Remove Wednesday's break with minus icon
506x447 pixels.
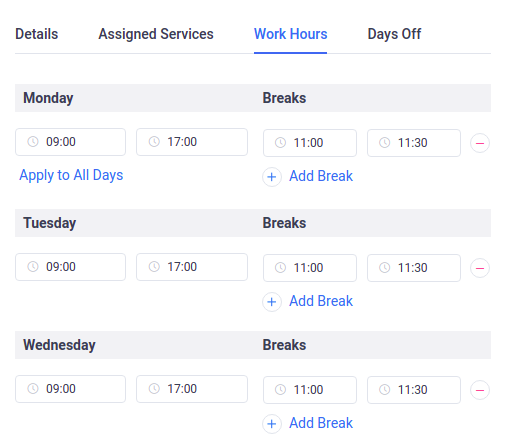[x=480, y=390]
